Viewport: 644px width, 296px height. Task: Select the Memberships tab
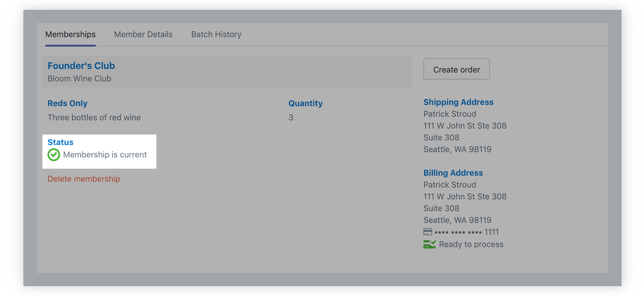70,34
